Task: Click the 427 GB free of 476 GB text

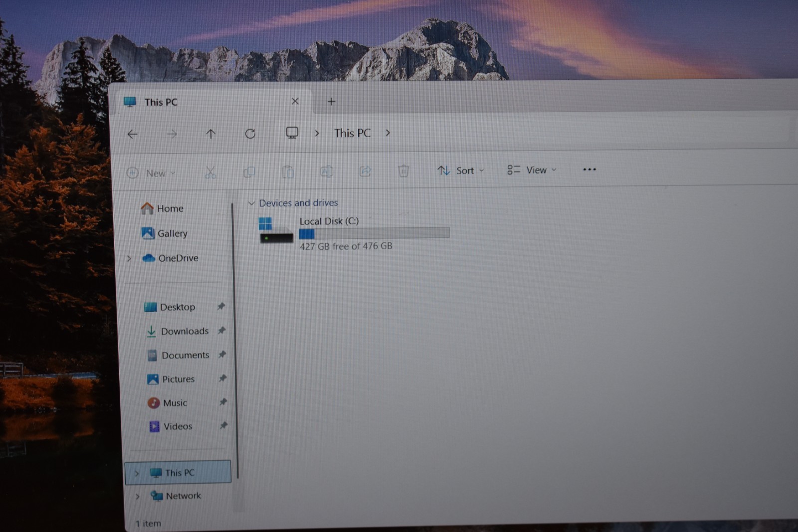Action: click(x=346, y=246)
